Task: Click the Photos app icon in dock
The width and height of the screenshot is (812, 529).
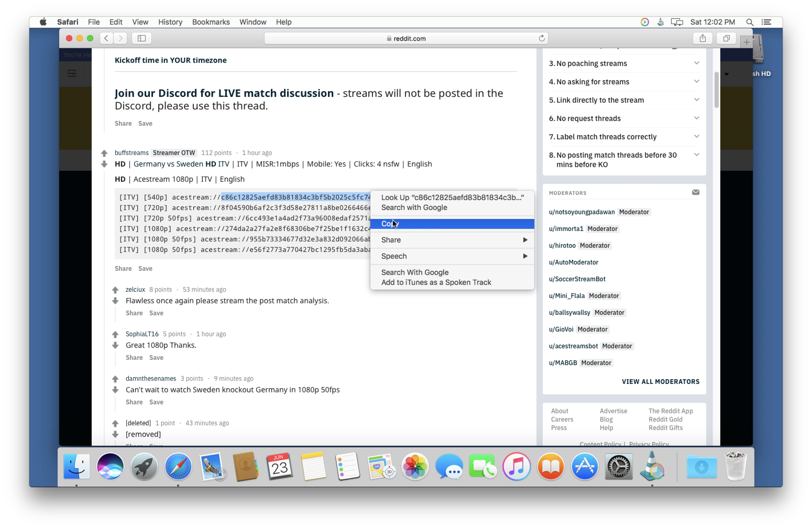Action: (415, 467)
